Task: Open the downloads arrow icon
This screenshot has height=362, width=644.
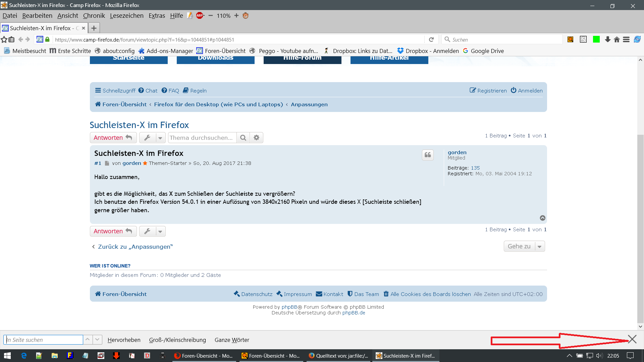Action: [607, 40]
